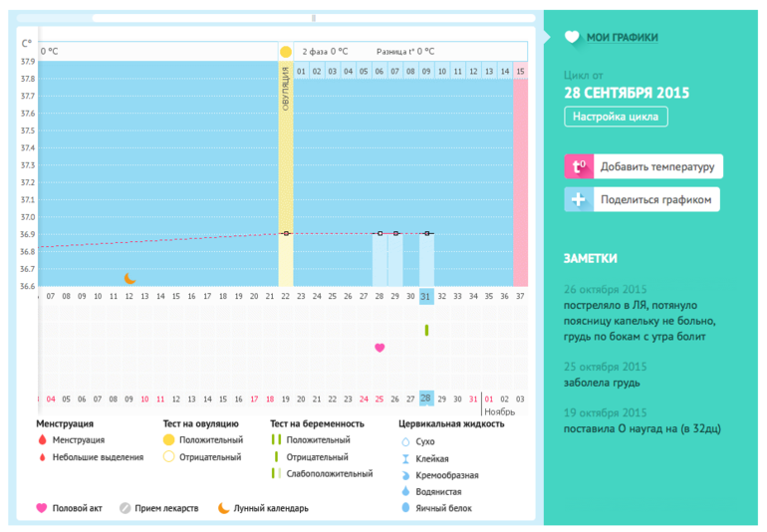The image size is (767, 532).
Task: Select highlighted cycle day 31 on axis
Action: coord(426,296)
